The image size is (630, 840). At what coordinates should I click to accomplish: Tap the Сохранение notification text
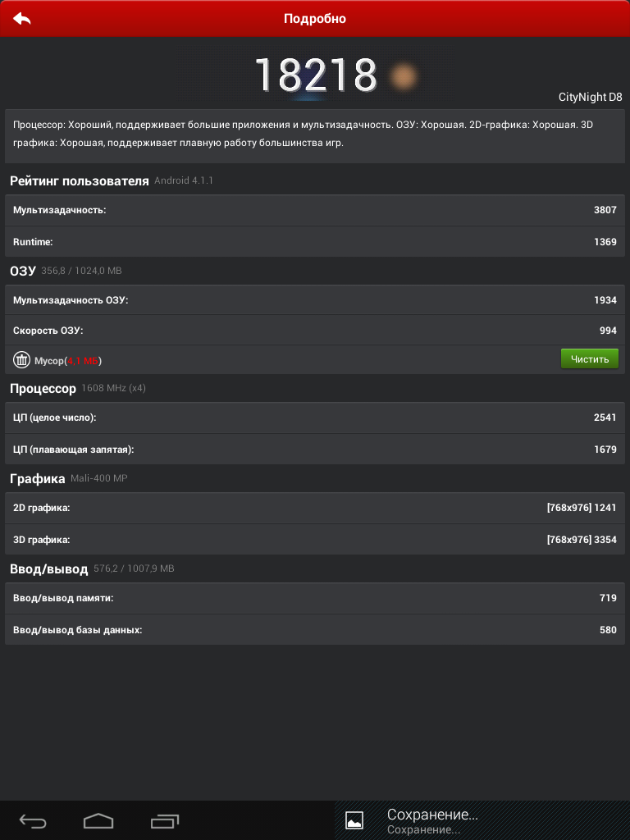(432, 815)
